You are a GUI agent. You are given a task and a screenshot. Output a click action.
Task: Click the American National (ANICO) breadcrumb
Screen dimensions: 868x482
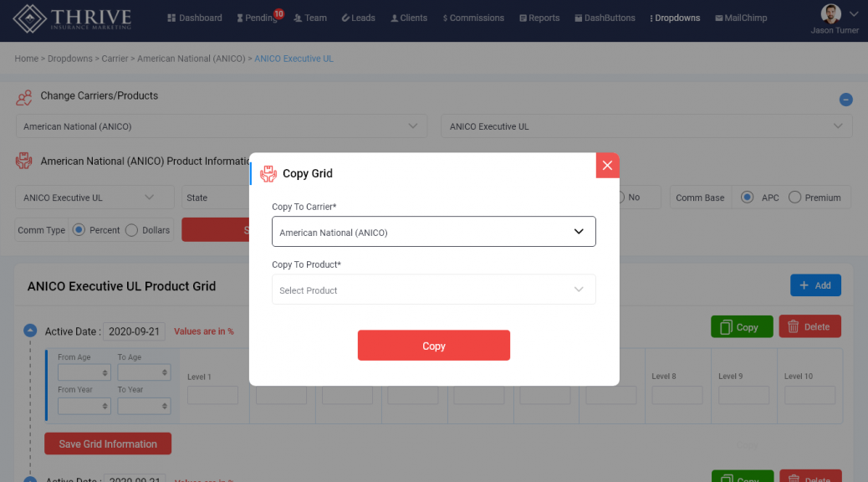click(191, 59)
